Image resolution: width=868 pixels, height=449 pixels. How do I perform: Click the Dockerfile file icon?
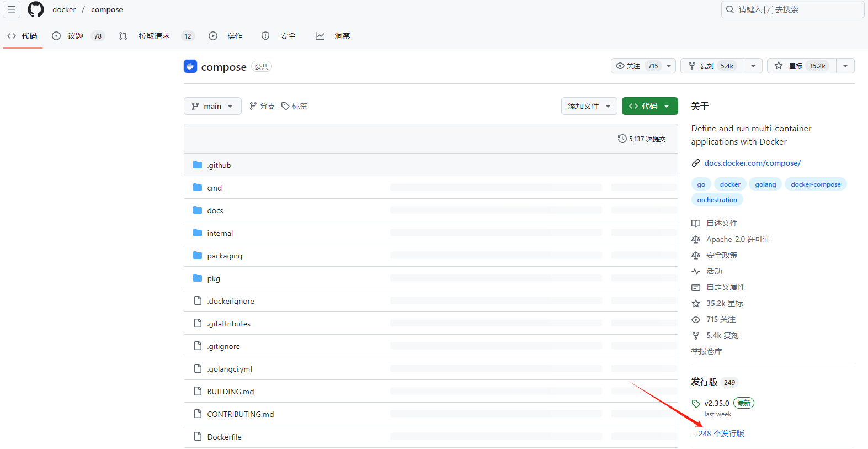pos(198,436)
